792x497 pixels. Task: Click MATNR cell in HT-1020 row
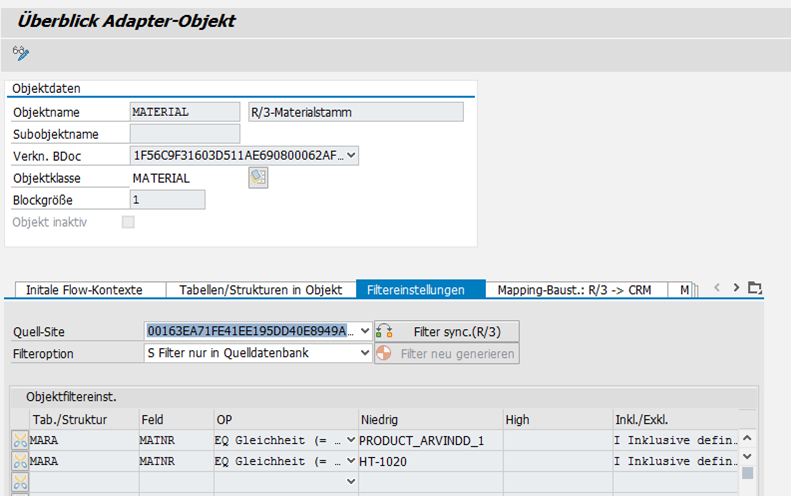pyautogui.click(x=176, y=461)
